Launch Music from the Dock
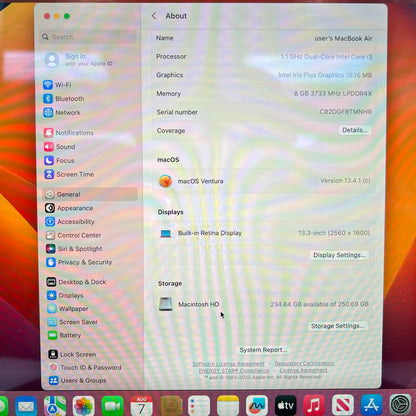 click(x=314, y=406)
